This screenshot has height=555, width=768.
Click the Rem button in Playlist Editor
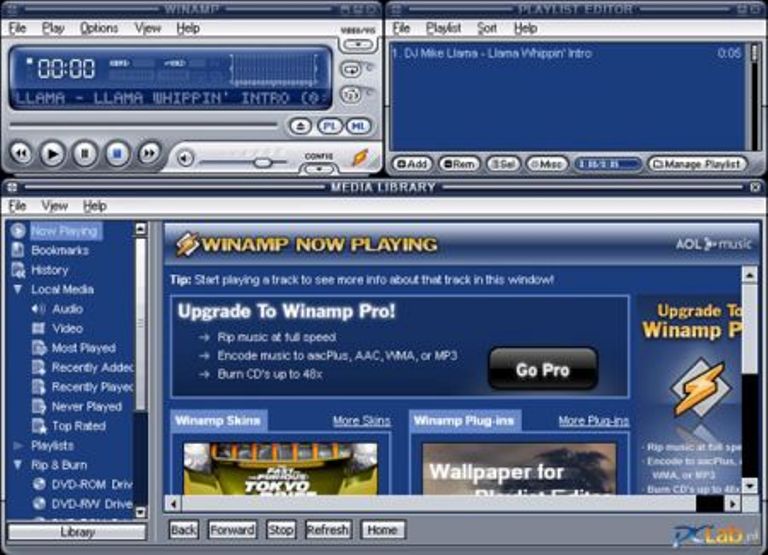click(459, 164)
